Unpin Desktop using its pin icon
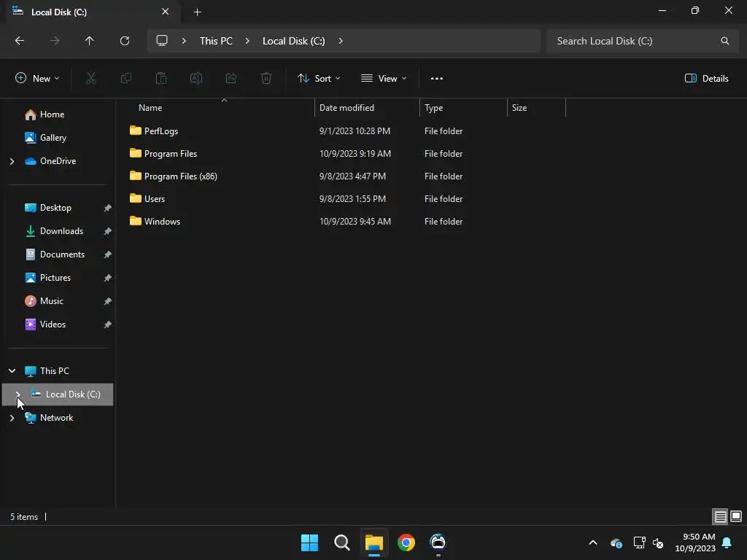 point(108,208)
